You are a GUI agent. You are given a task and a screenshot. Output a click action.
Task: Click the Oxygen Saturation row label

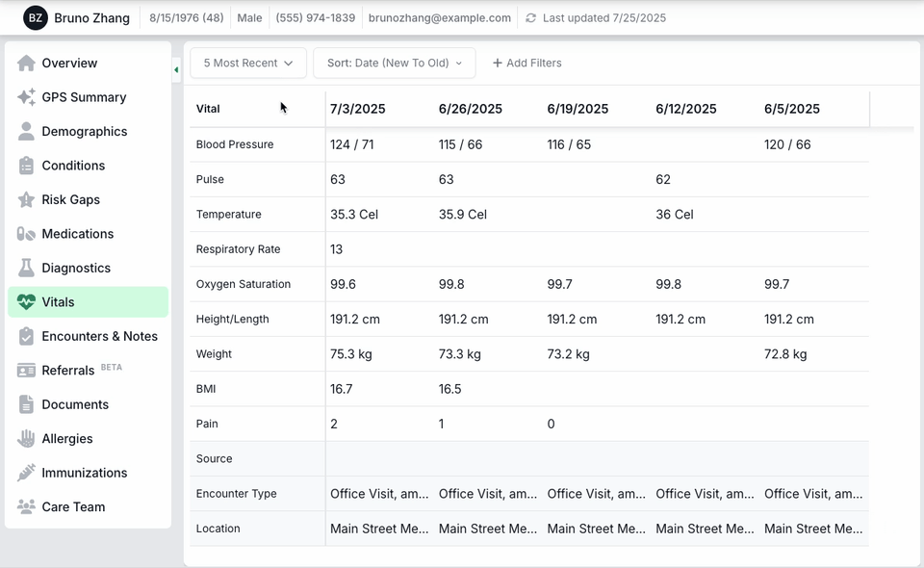click(x=244, y=284)
